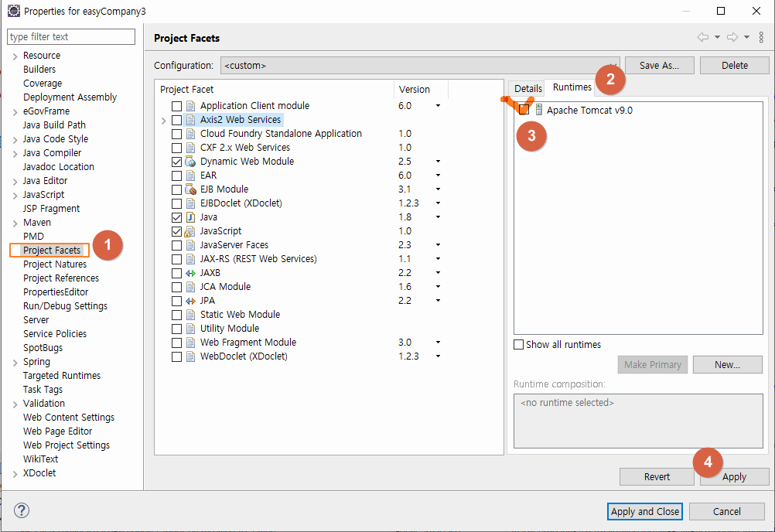Click the forward navigation arrow icon
This screenshot has height=532, width=775.
(x=732, y=37)
